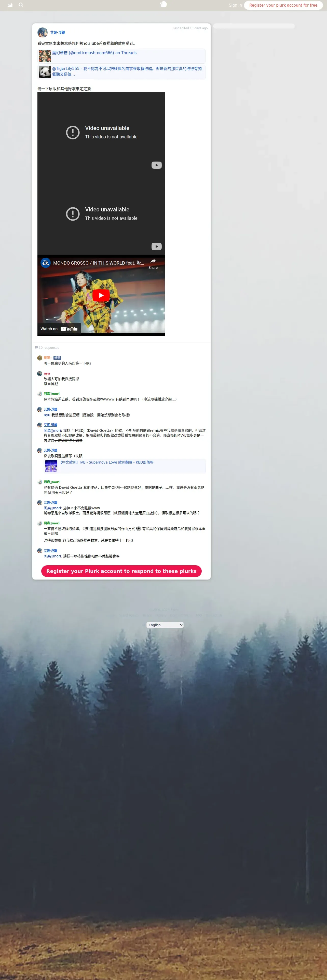This screenshot has width=327, height=980.
Task: Open MONDO GROSSO channel avatar icon
Action: pos(46,263)
